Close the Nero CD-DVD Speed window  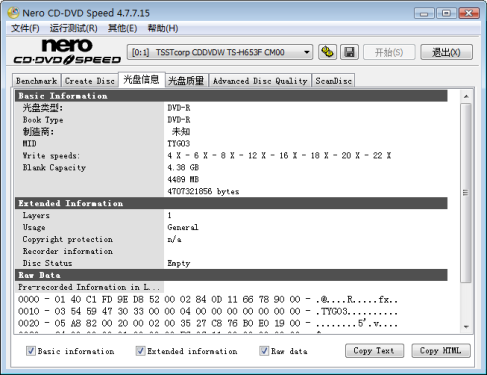pos(469,13)
